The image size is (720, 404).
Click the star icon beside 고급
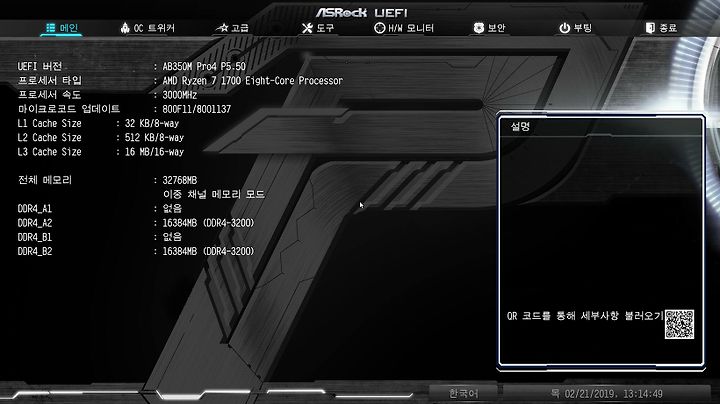point(222,28)
